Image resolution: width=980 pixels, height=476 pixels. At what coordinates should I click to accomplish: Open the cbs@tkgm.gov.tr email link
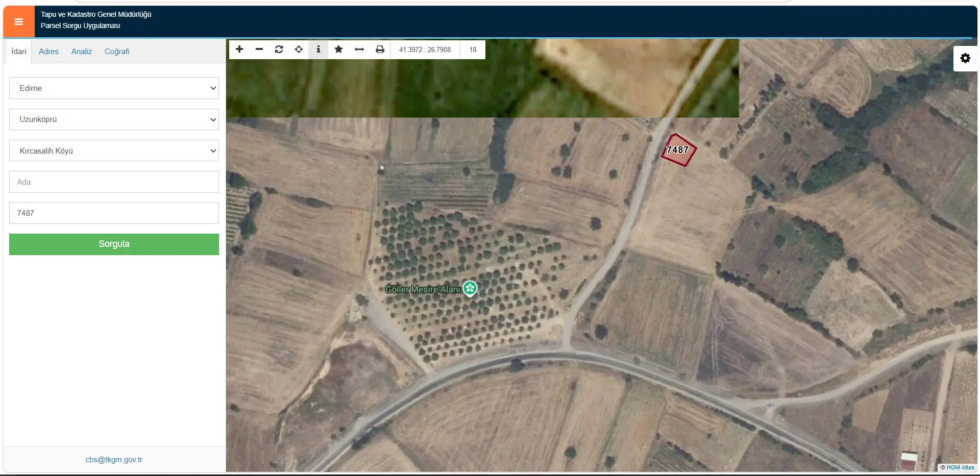(x=114, y=460)
